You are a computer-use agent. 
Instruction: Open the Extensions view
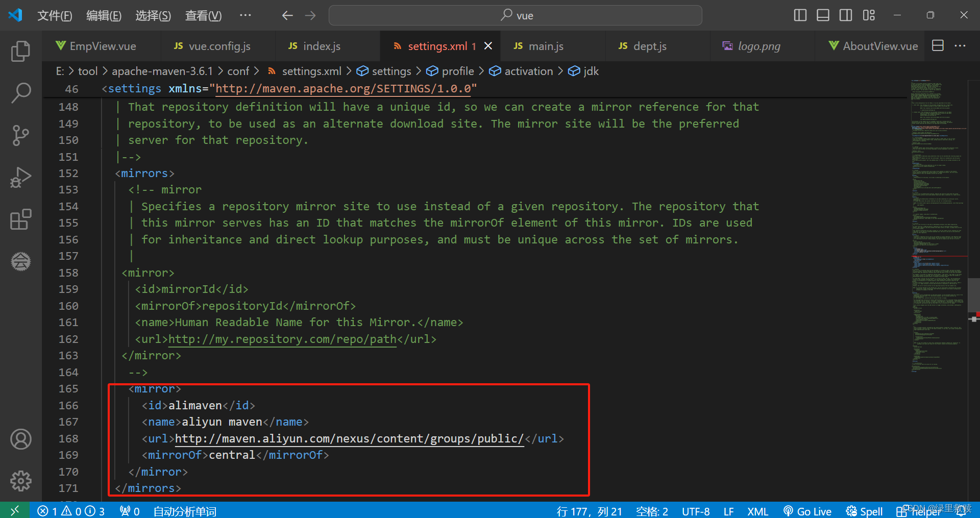pyautogui.click(x=20, y=219)
